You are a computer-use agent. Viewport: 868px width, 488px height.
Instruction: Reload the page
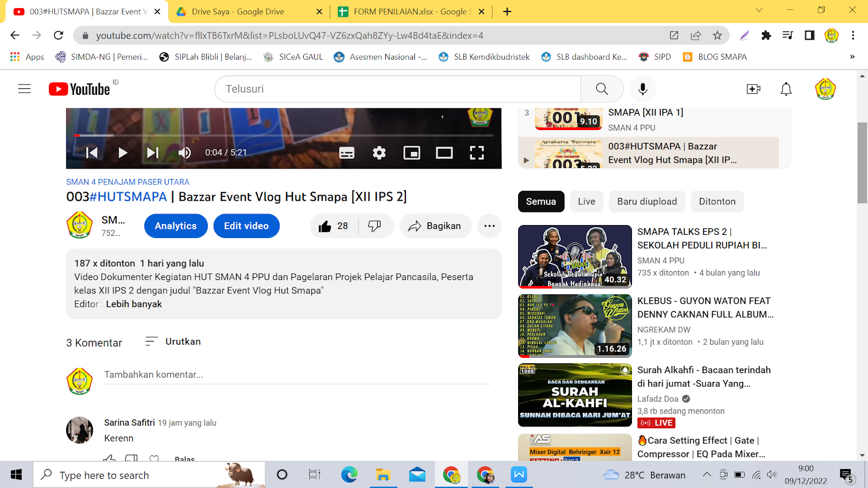pyautogui.click(x=59, y=35)
